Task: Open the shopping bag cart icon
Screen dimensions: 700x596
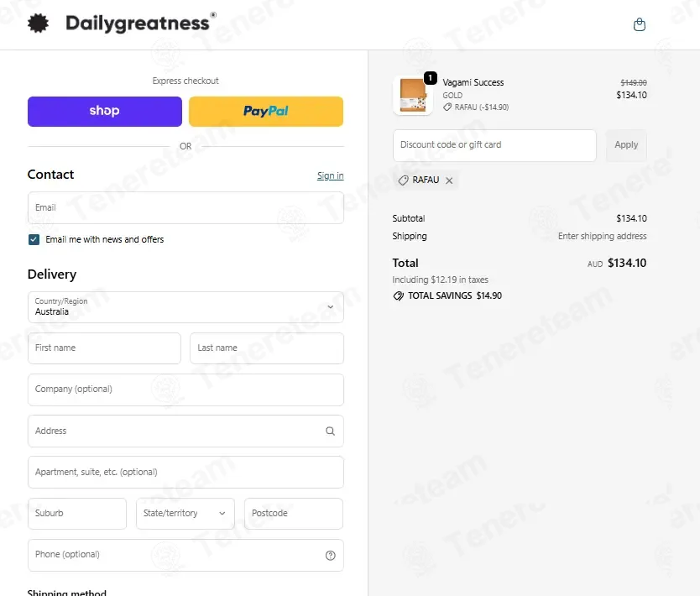Action: pyautogui.click(x=640, y=24)
